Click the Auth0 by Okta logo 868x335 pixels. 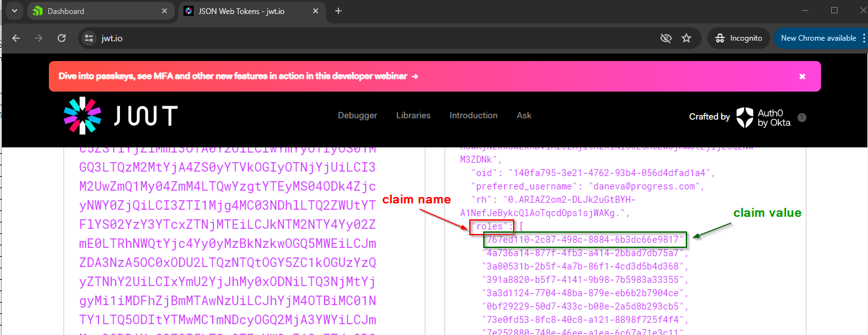pyautogui.click(x=763, y=118)
